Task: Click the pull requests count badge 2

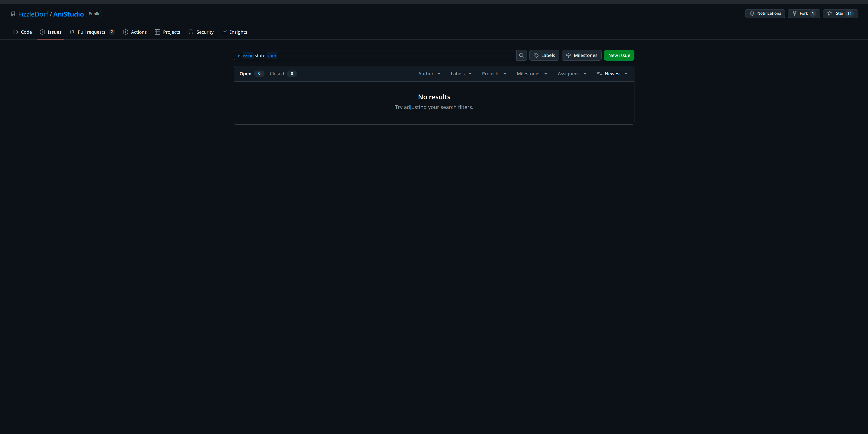Action: (111, 32)
